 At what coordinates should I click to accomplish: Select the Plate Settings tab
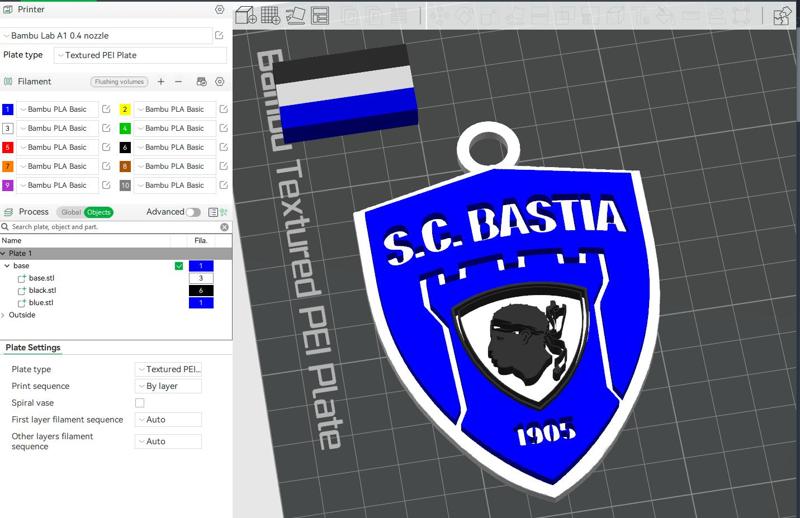[x=33, y=348]
